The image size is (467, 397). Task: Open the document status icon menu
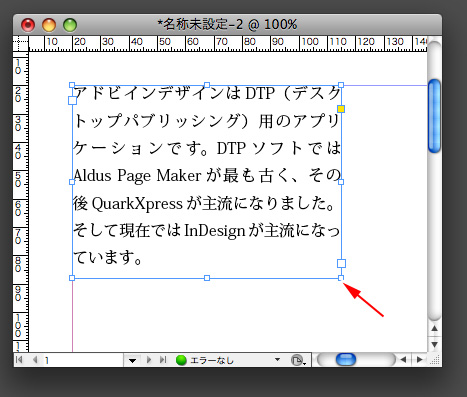pos(298,360)
